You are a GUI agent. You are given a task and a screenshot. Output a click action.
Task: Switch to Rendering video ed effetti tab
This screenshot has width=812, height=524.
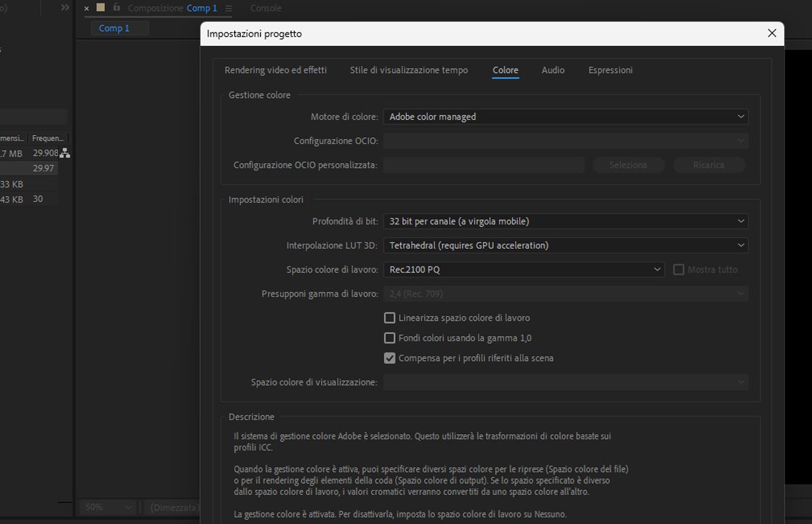(275, 70)
